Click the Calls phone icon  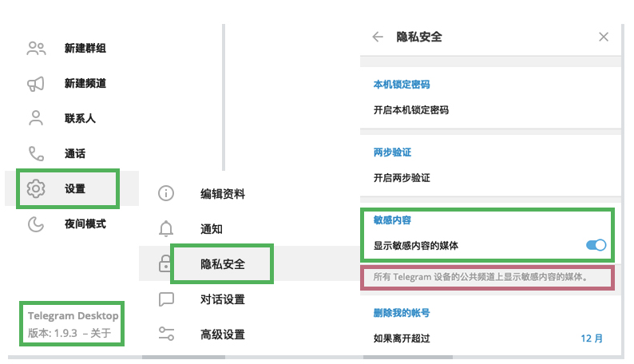tap(36, 154)
